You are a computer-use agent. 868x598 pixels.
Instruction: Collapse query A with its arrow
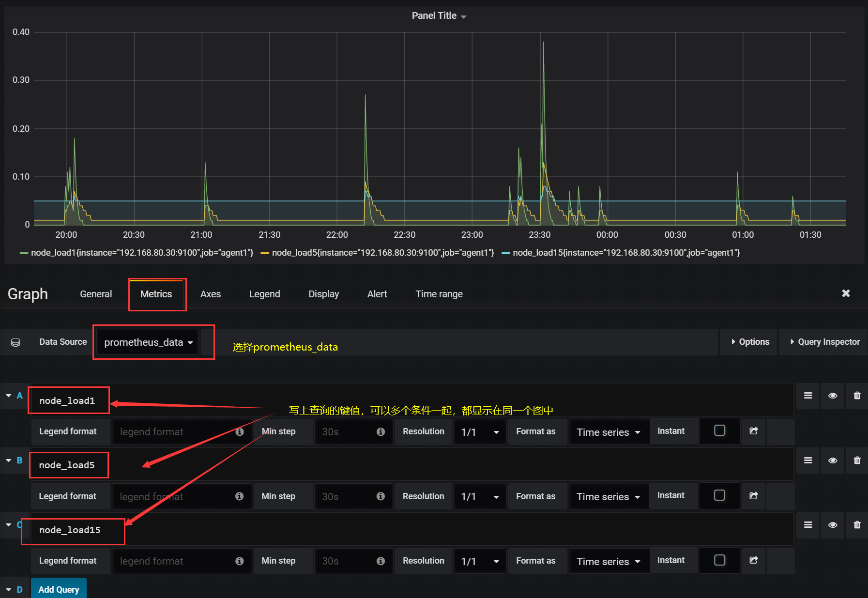coord(9,396)
